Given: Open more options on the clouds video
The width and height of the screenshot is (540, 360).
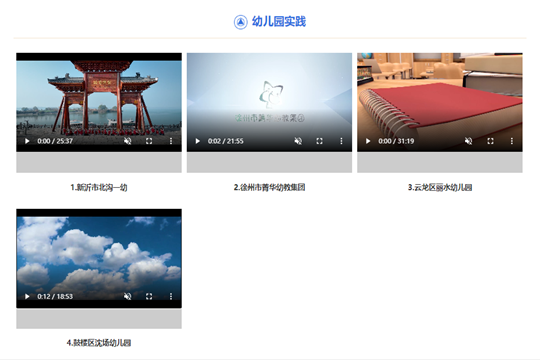Looking at the screenshot, I should [171, 296].
